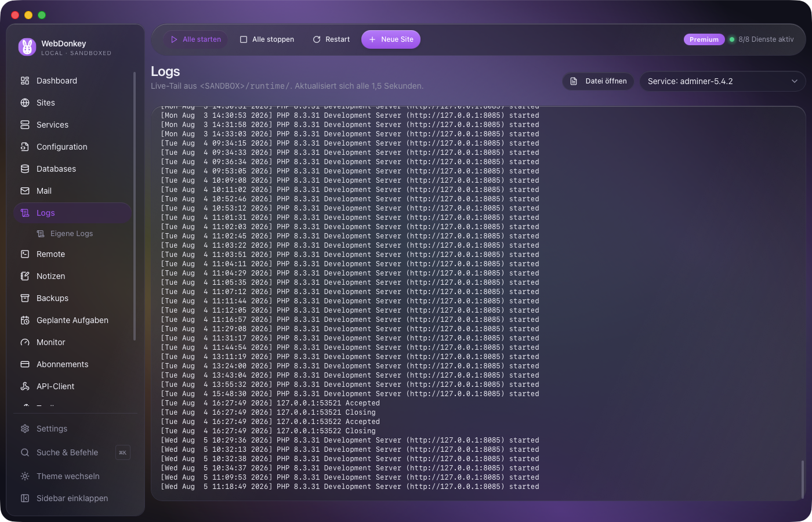Click the Abonnements credit card icon
The height and width of the screenshot is (522, 812).
point(25,364)
